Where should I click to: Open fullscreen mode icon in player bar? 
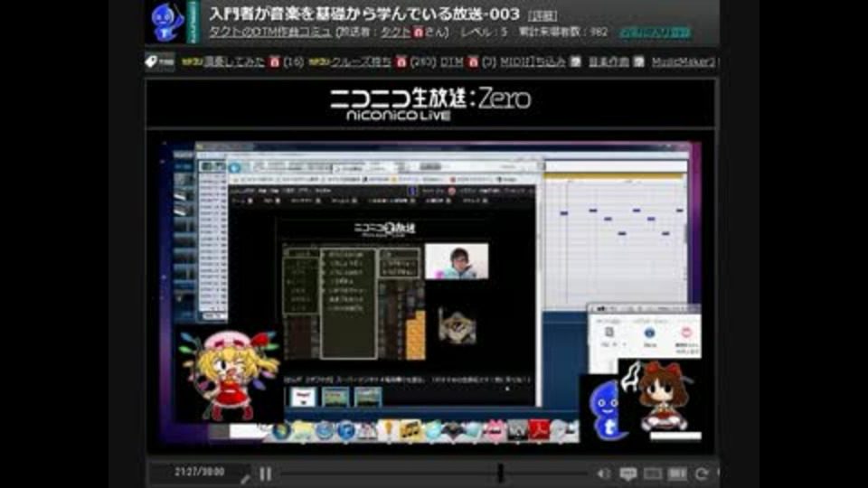[x=677, y=474]
